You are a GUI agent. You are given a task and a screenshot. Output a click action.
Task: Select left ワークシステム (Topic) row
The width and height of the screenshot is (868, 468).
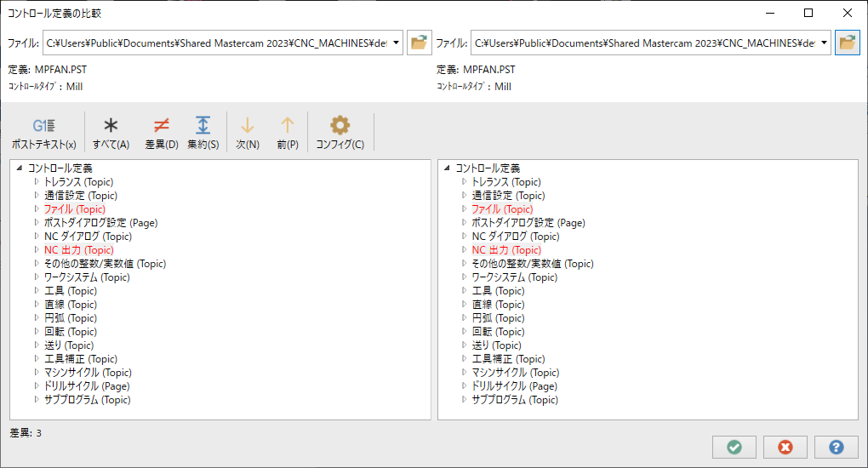coord(87,277)
